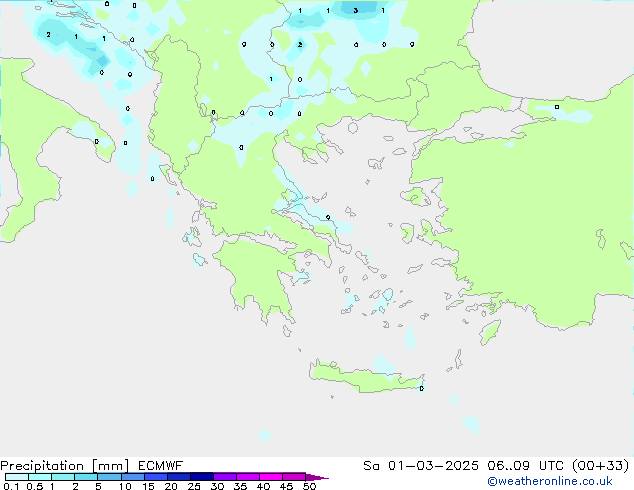
Task: Select the 2–5 mm legend color swatch
Action: (86, 477)
